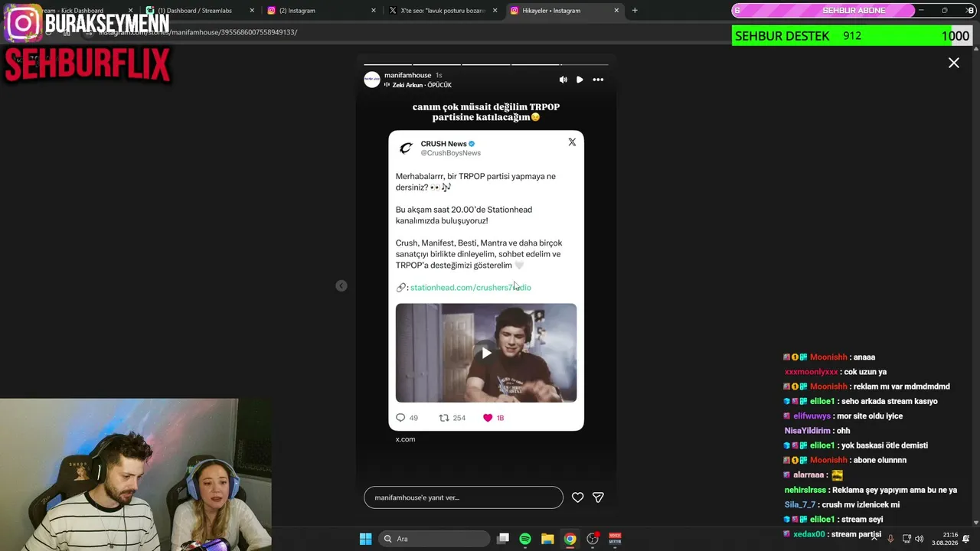Click the browser address bar URL
The height and width of the screenshot is (551, 980).
(x=198, y=32)
